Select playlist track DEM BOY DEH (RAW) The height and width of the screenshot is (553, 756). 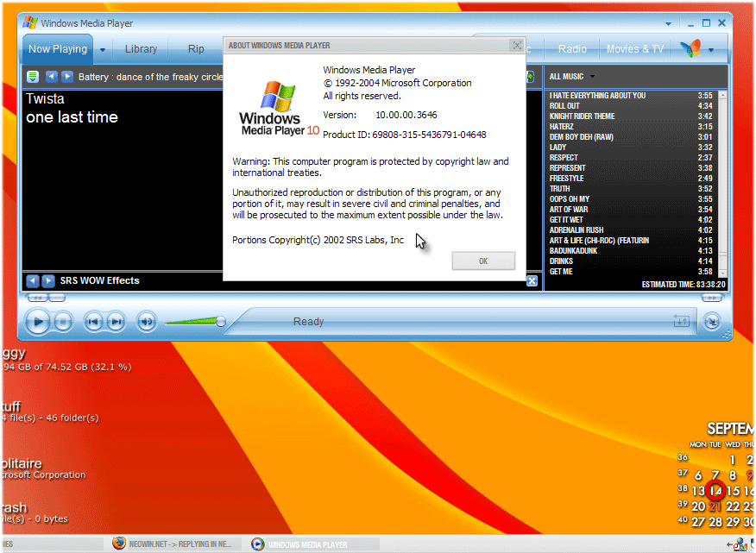pyautogui.click(x=631, y=137)
